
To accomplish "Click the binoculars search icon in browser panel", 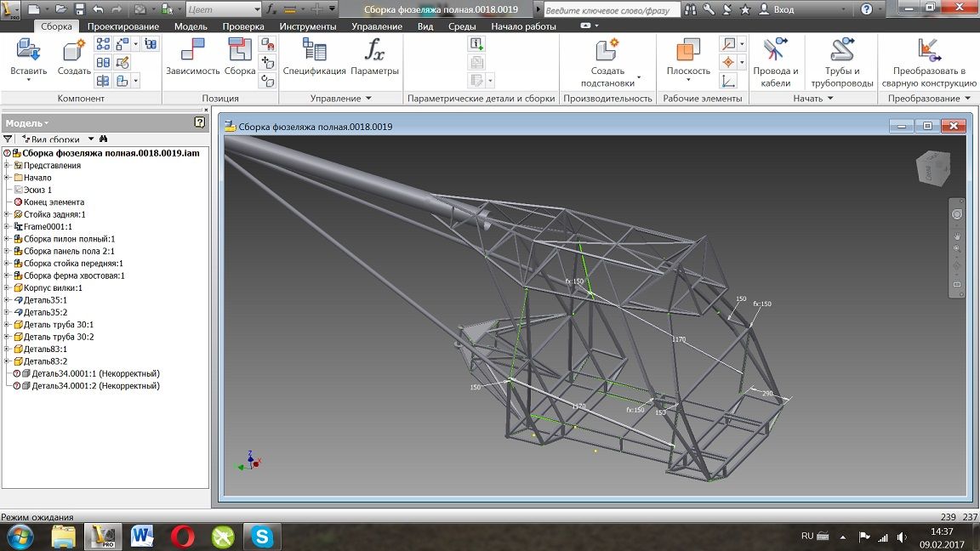I will (103, 139).
